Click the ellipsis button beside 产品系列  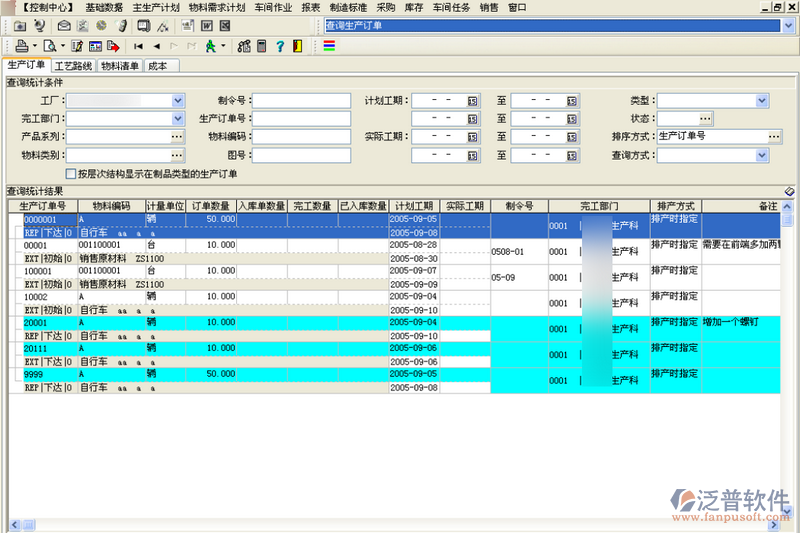[177, 137]
